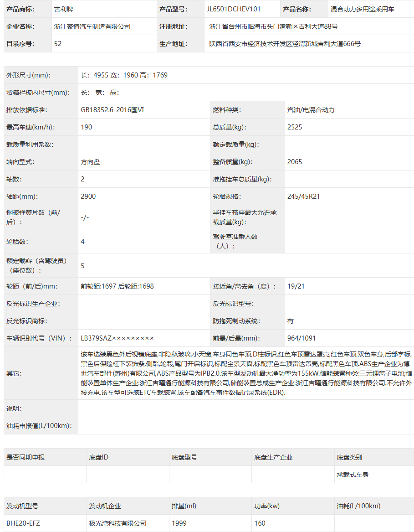Screen dimensions: 414x532
Task: Select production address 陕西省西安市经济技术开发区泾渭新城吉利大道666号
Action: 285,44
